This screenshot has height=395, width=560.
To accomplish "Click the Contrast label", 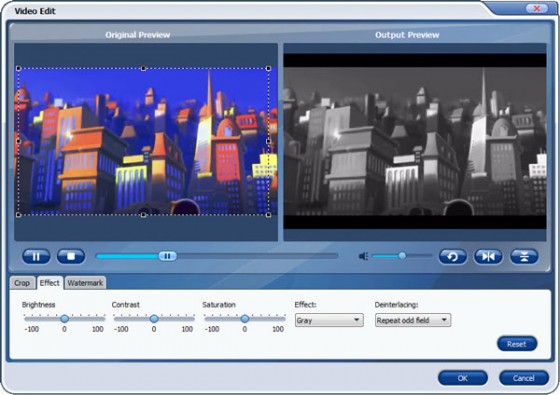I will pyautogui.click(x=126, y=305).
